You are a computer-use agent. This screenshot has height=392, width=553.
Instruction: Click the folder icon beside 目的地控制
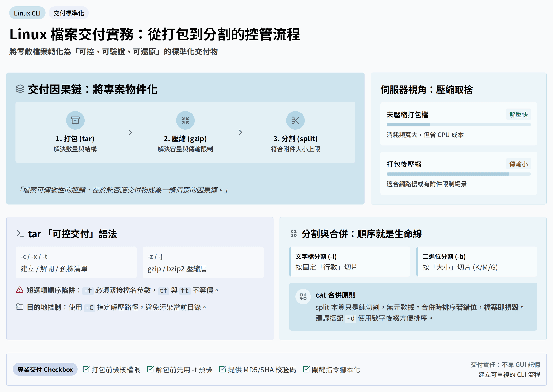20,307
